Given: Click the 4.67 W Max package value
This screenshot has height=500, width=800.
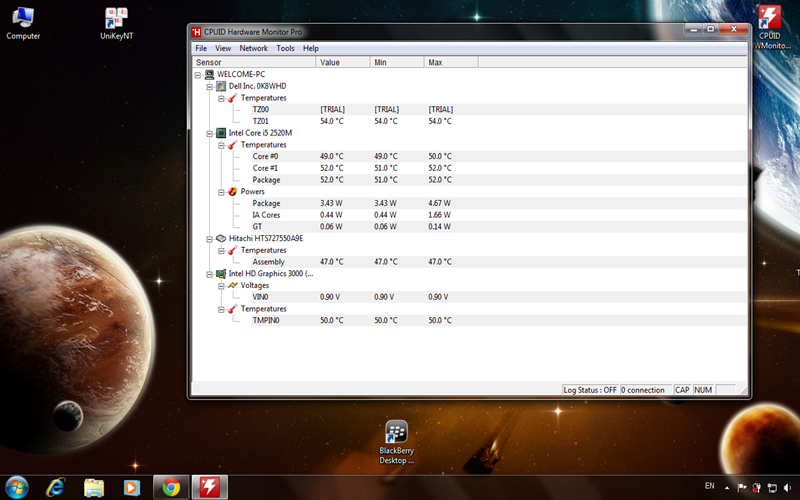Looking at the screenshot, I should coord(439,204).
